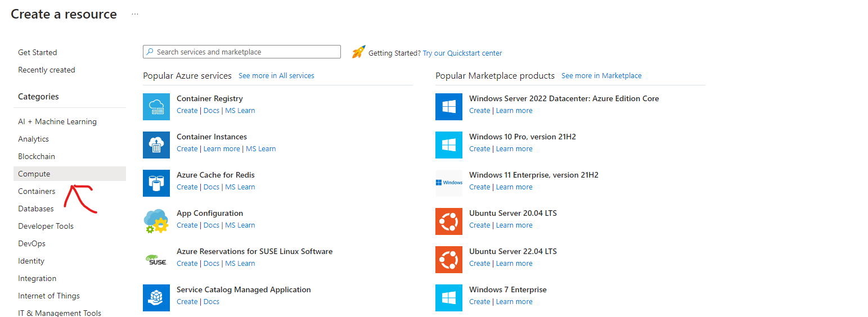Click the search services and marketplace field
Image resolution: width=868 pixels, height=317 pixels.
[x=242, y=52]
